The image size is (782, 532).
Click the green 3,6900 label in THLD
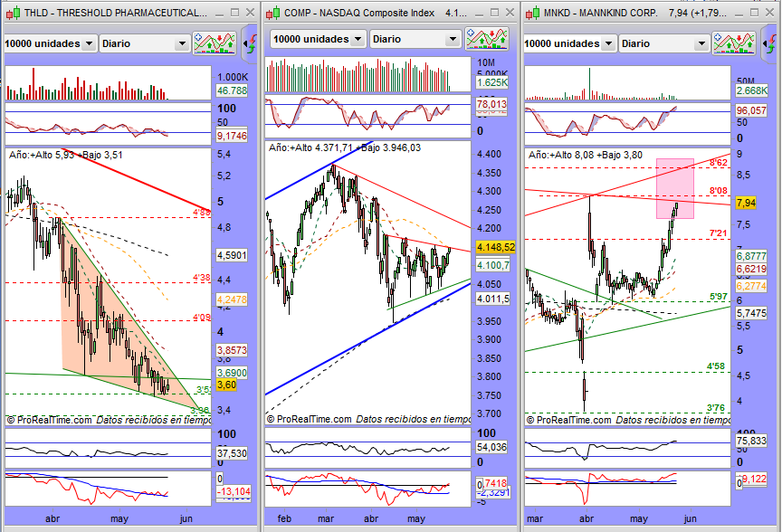(x=232, y=373)
